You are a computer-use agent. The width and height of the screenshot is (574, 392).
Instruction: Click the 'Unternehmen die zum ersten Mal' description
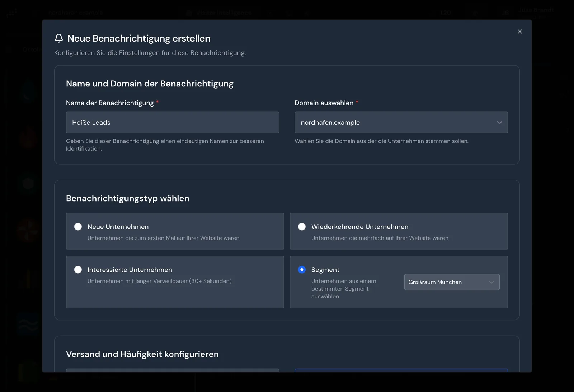pos(163,238)
